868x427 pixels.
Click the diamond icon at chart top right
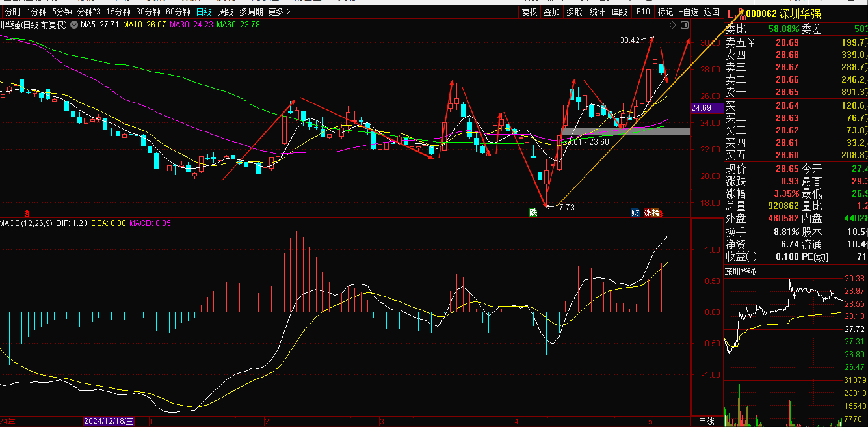pos(672,25)
